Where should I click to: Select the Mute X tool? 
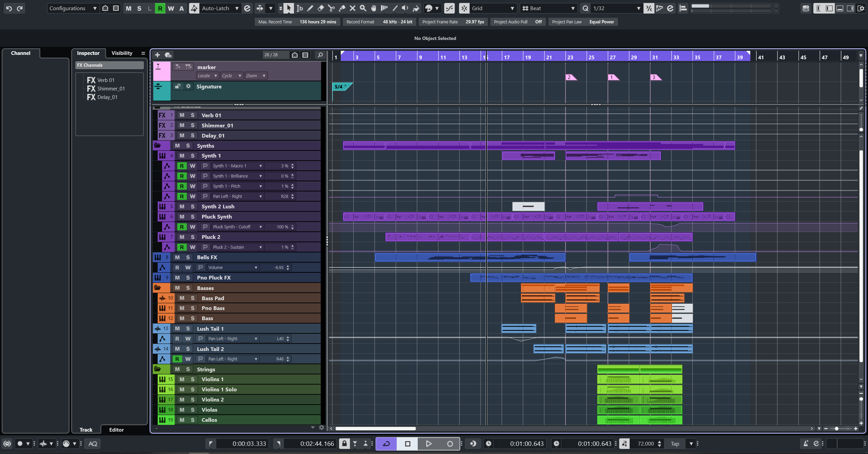[353, 8]
